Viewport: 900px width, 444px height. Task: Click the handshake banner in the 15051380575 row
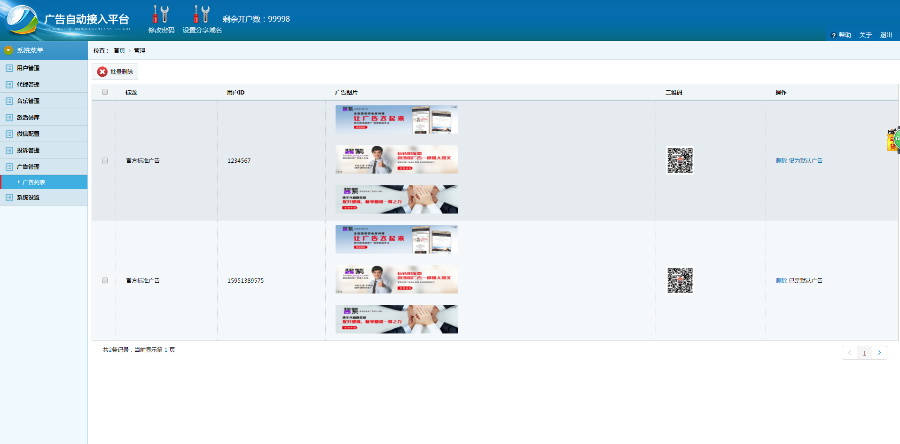pyautogui.click(x=397, y=320)
